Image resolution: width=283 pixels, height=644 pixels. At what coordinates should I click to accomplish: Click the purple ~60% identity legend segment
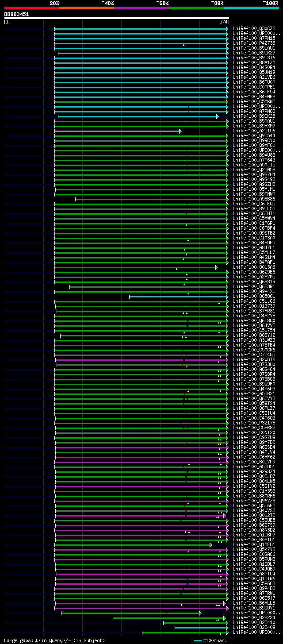pyautogui.click(x=141, y=8)
